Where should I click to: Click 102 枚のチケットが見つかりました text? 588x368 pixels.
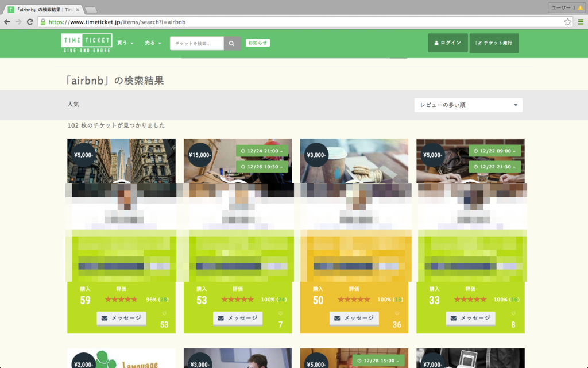[116, 125]
